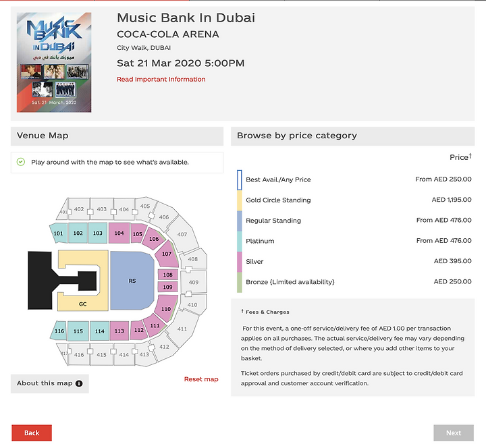The image size is (486, 448).
Task: Pick Bronze limited availability category
Action: click(x=354, y=282)
